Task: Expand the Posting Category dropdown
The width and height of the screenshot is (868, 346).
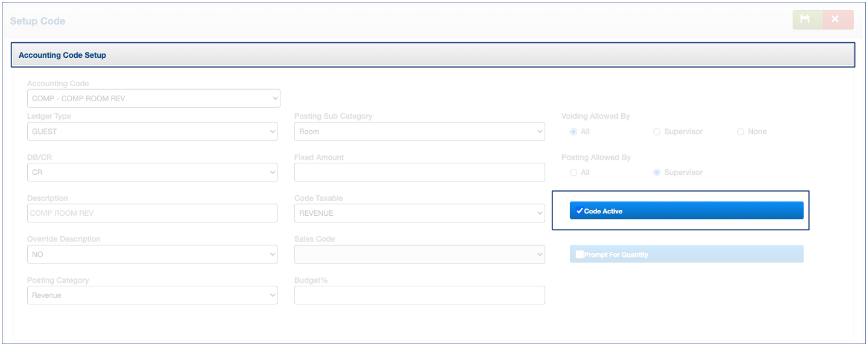Action: [152, 295]
